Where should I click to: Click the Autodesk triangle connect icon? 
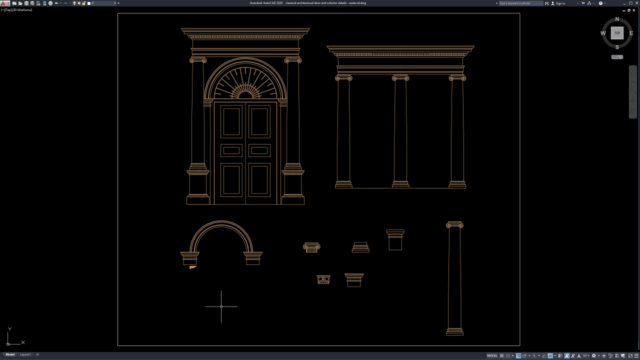point(589,3)
